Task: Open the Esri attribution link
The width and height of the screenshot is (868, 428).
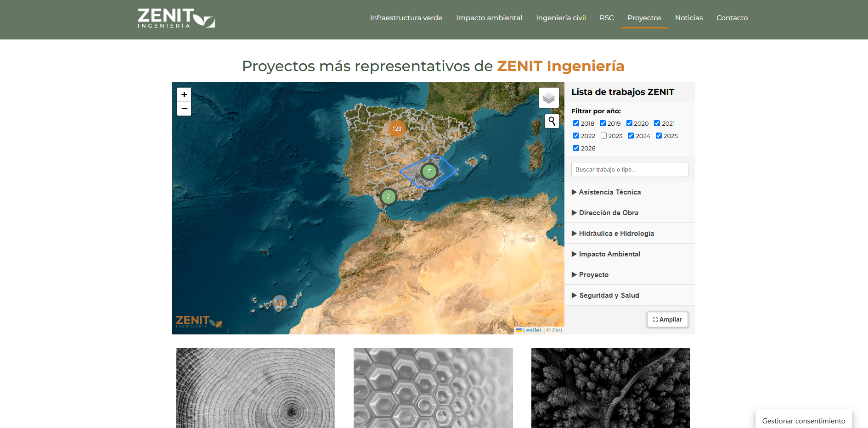Action: point(557,330)
